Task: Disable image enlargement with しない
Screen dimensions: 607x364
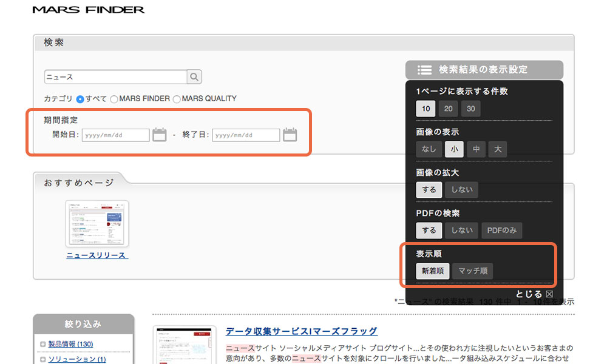Action: point(461,190)
